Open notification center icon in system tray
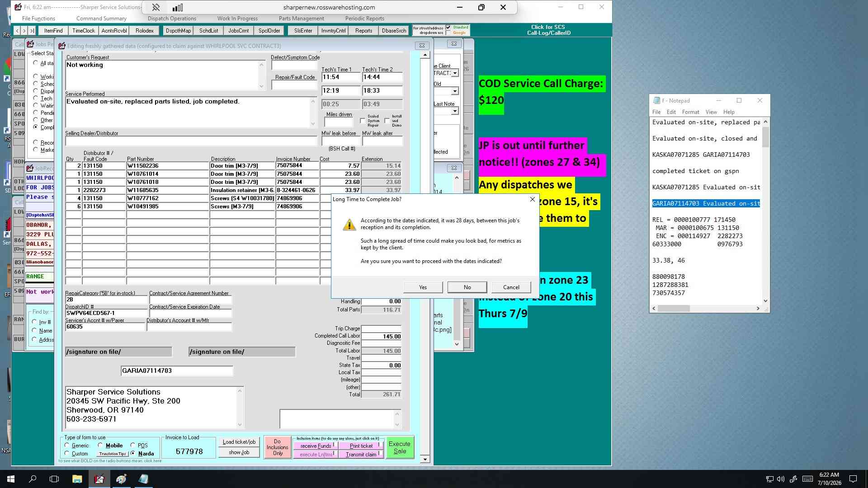Screen dimensions: 868x488 point(853,479)
